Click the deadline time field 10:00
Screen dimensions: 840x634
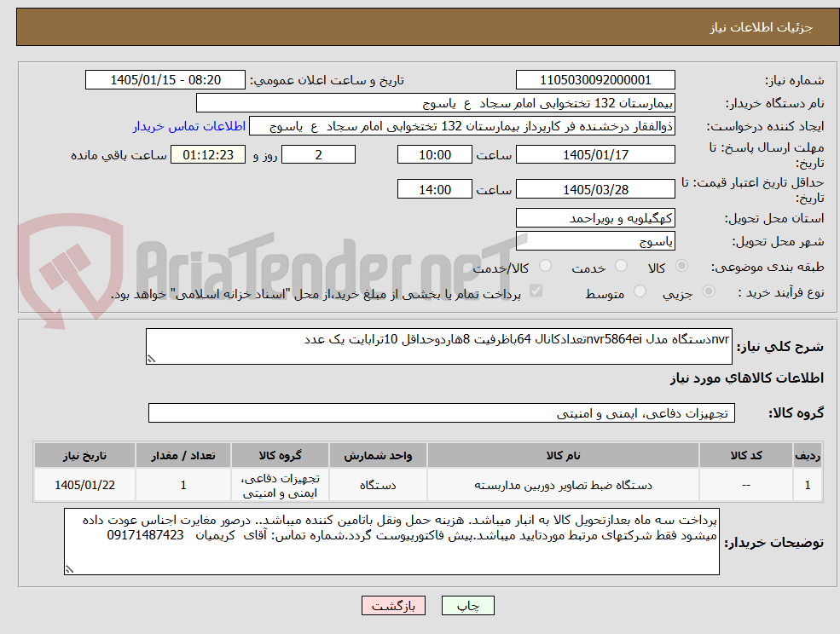coord(434,155)
